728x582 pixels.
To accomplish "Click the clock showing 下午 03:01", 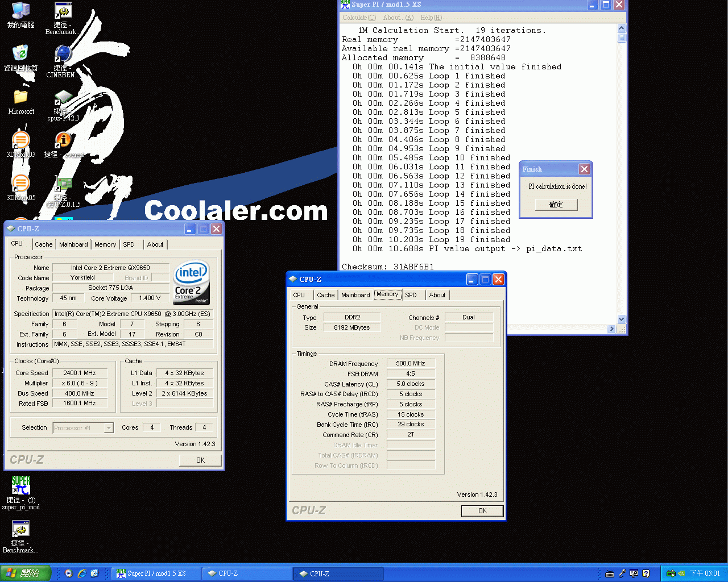I will (x=705, y=573).
